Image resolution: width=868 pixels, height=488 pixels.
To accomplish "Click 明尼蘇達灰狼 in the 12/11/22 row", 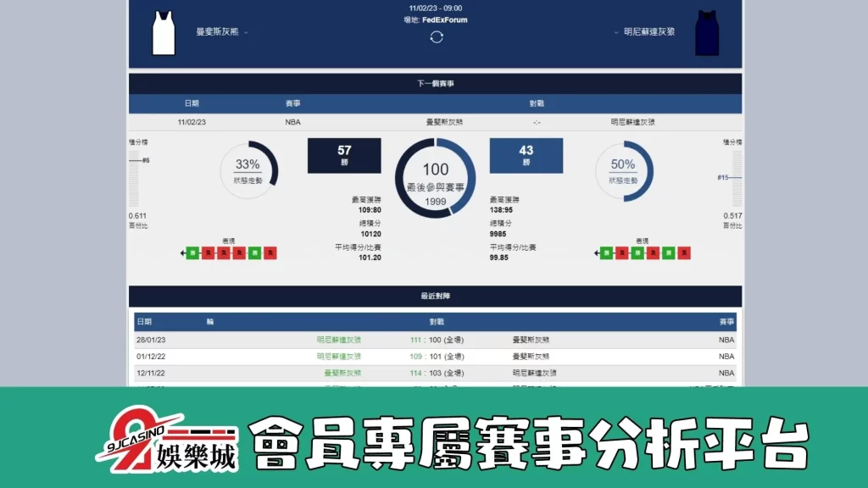I will pos(535,373).
